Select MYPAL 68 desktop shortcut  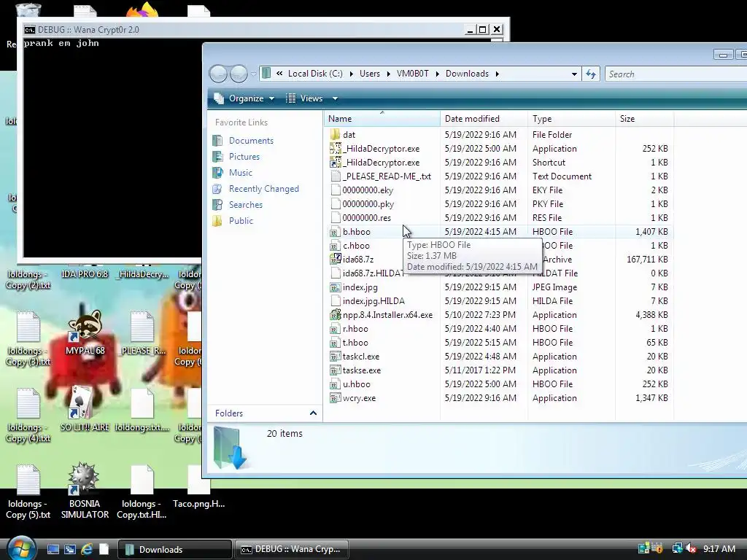click(x=85, y=332)
